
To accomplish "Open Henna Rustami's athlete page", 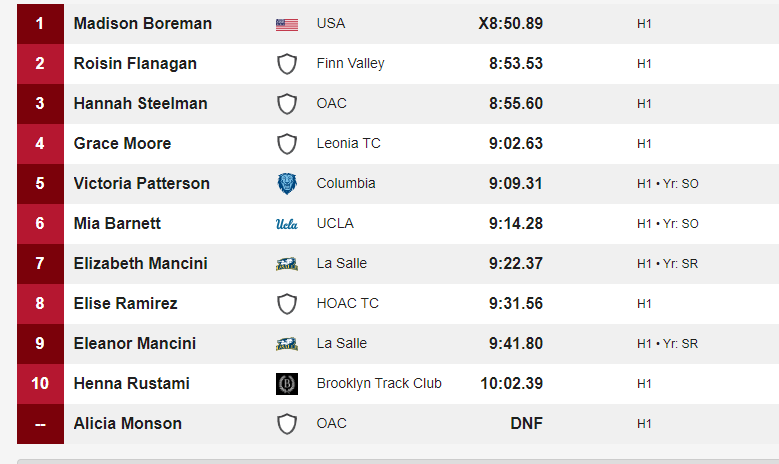I will click(x=132, y=384).
